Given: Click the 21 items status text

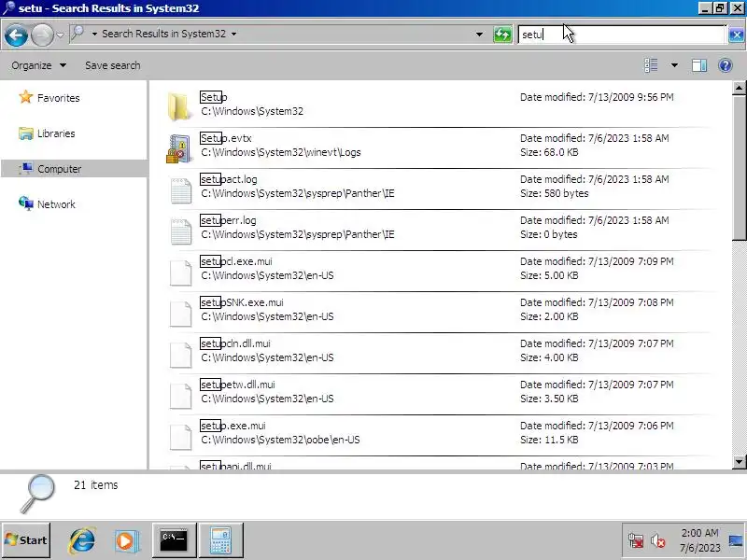Looking at the screenshot, I should [x=96, y=485].
